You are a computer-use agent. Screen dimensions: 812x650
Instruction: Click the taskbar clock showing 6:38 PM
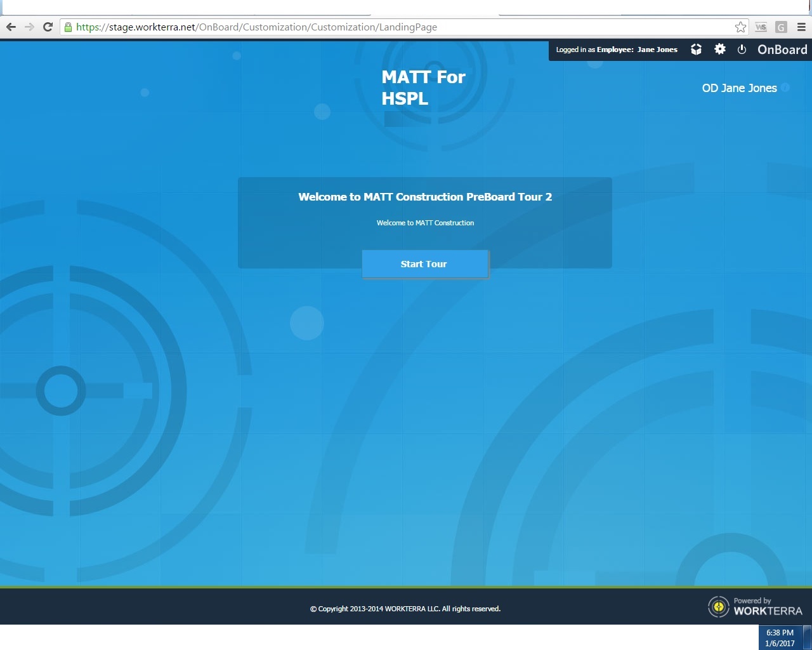(780, 637)
